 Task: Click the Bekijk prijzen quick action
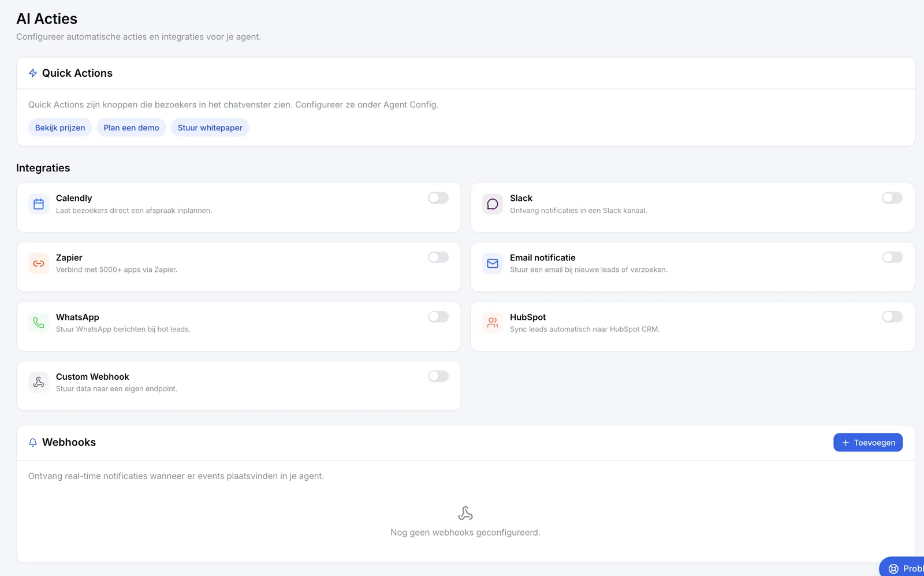(60, 128)
